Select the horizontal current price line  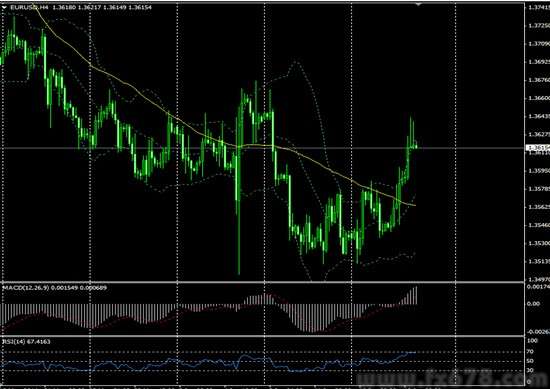click(263, 148)
